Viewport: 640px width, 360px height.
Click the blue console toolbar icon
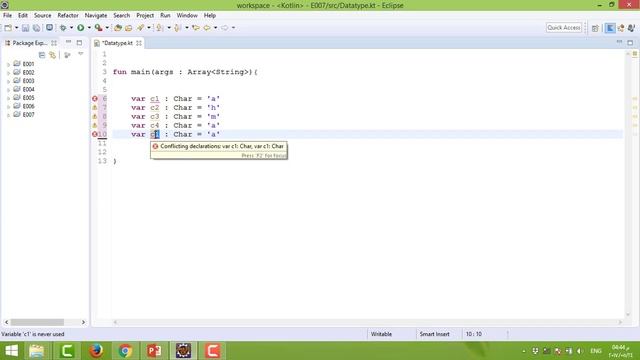click(x=49, y=28)
